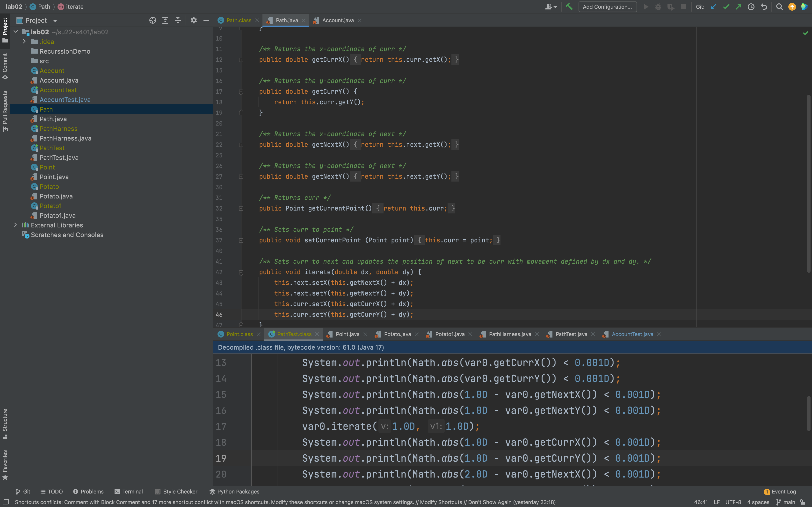Toggle Project tool window sidebar button
This screenshot has width=812, height=507.
[x=5, y=30]
